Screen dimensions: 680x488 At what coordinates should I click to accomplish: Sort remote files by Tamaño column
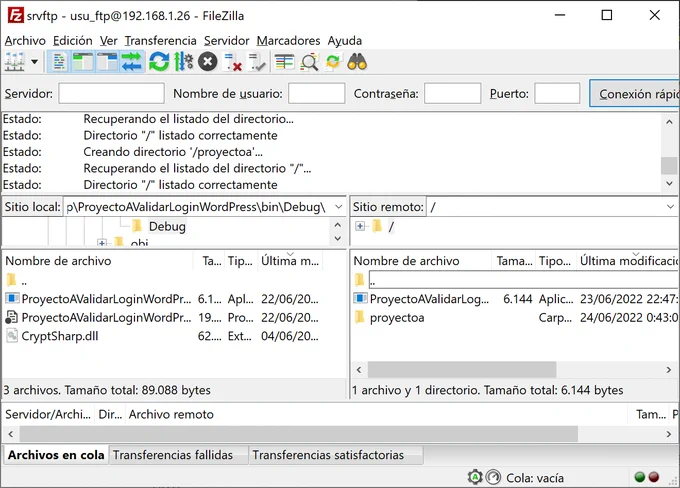(x=514, y=261)
